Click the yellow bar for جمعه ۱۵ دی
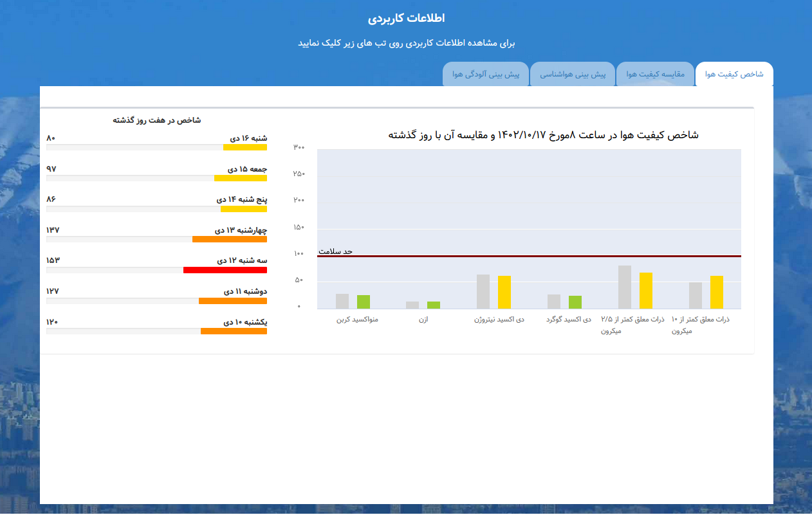812x515 pixels. coord(240,178)
